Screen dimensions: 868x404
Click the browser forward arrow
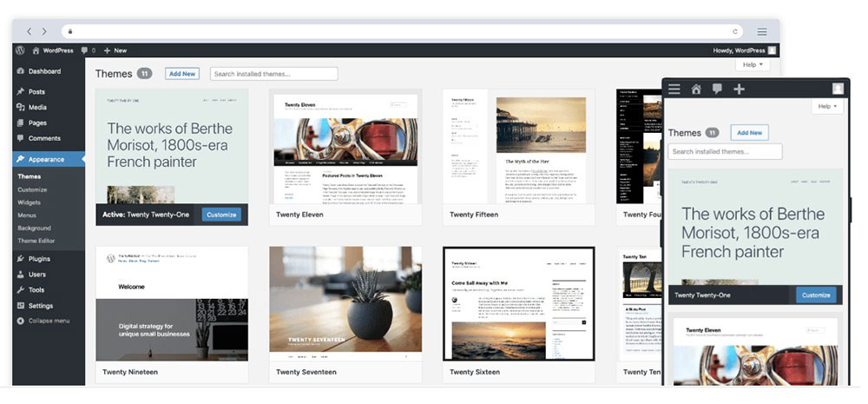44,31
